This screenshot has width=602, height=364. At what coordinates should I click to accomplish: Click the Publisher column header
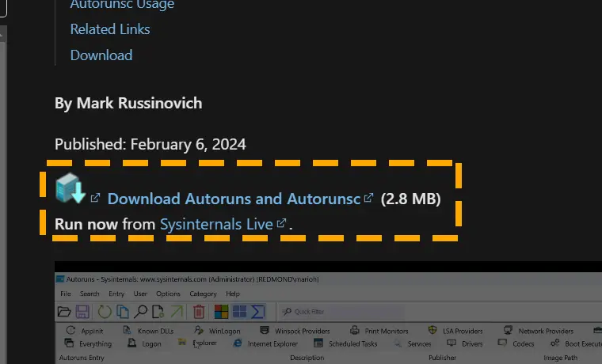click(x=442, y=358)
